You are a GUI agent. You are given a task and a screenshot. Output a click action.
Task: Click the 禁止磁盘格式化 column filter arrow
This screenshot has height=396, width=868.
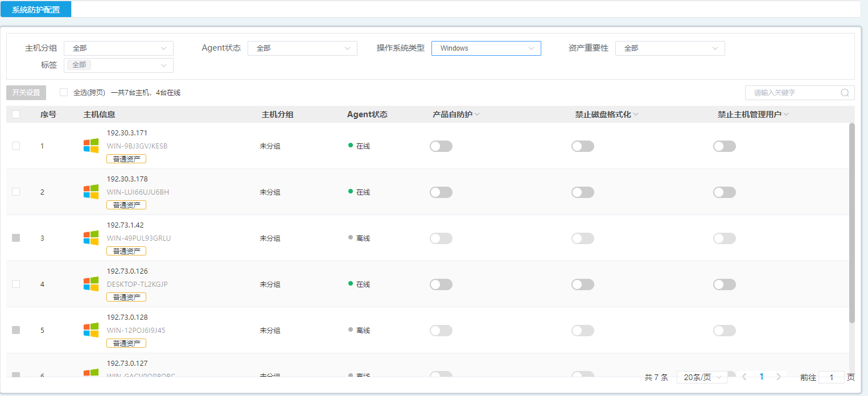point(636,114)
